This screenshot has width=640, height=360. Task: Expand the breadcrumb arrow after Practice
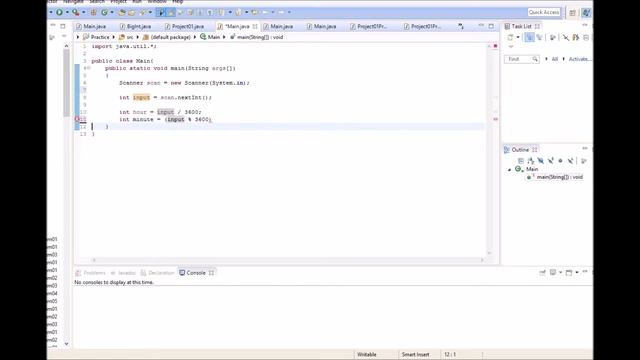point(113,37)
